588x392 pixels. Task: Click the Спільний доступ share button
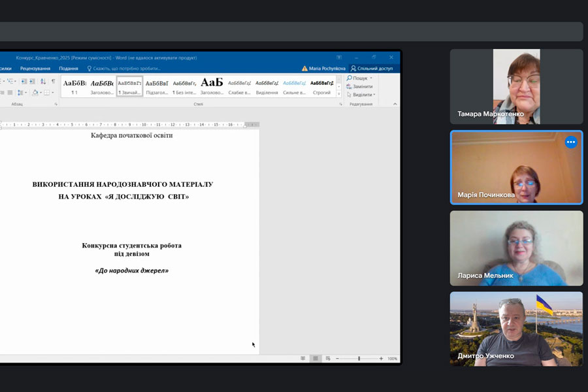pos(372,69)
